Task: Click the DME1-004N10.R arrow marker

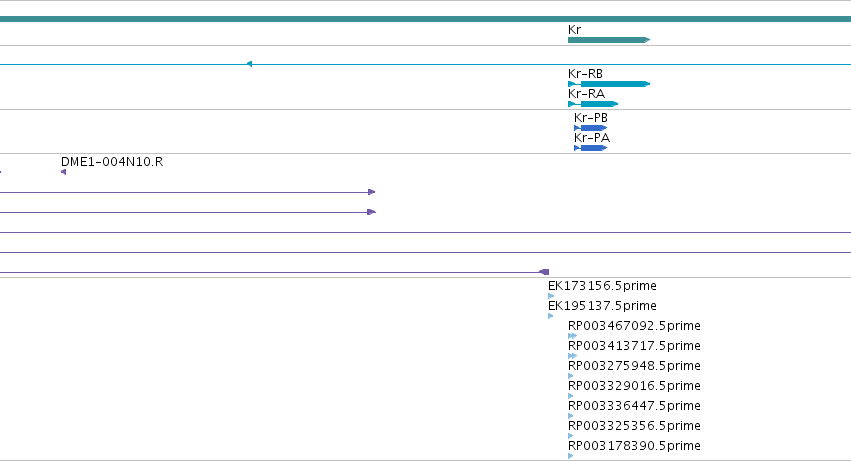Action: click(x=63, y=172)
